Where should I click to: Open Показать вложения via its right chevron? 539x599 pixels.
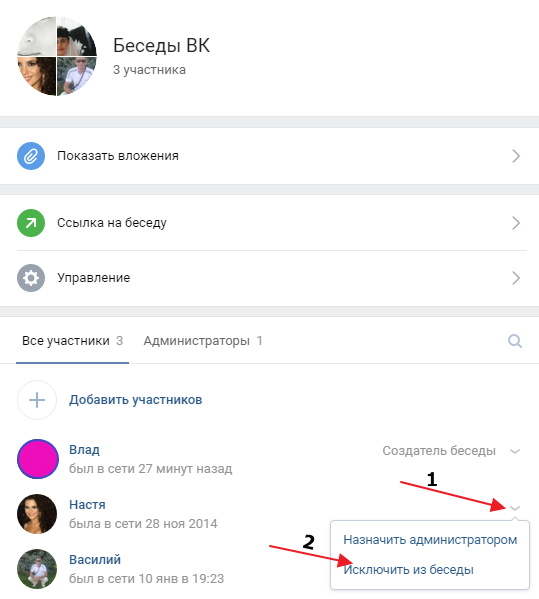(x=516, y=156)
